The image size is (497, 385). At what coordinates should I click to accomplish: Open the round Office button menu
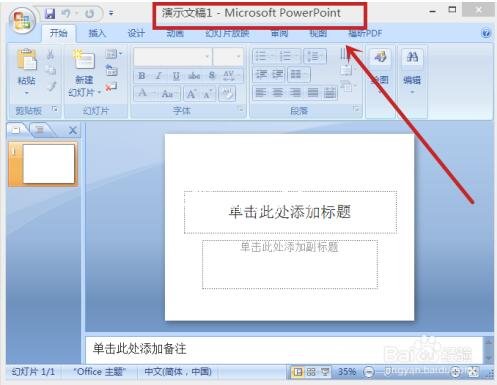22,21
